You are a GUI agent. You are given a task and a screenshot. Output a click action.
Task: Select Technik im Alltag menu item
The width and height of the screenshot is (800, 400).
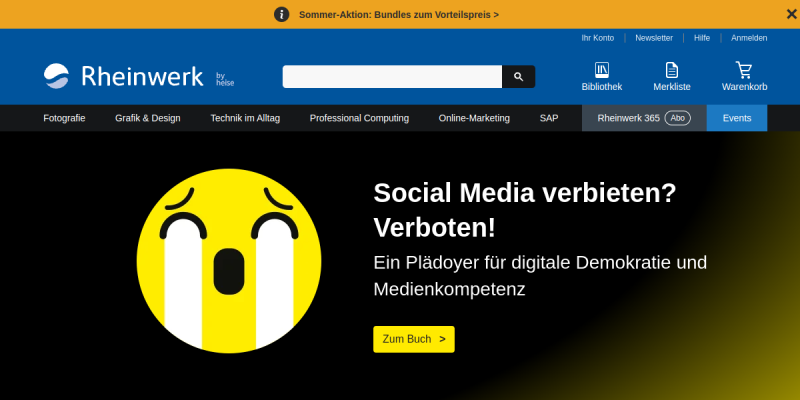click(245, 118)
